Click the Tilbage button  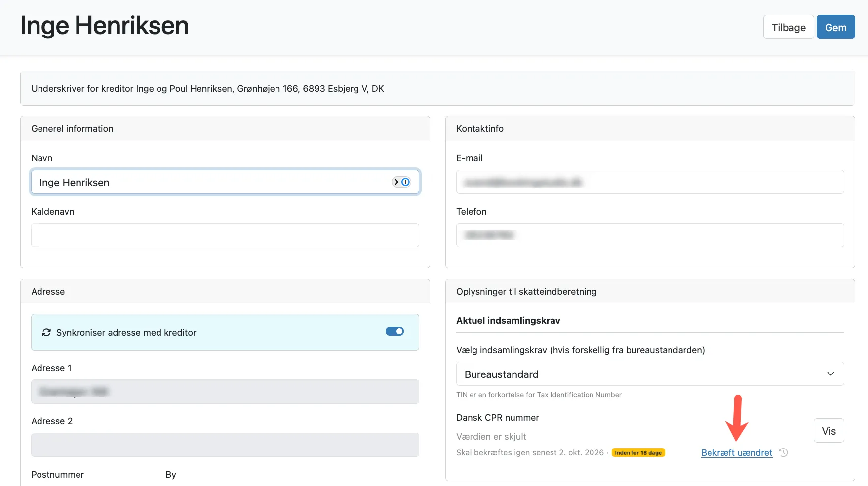[789, 27]
